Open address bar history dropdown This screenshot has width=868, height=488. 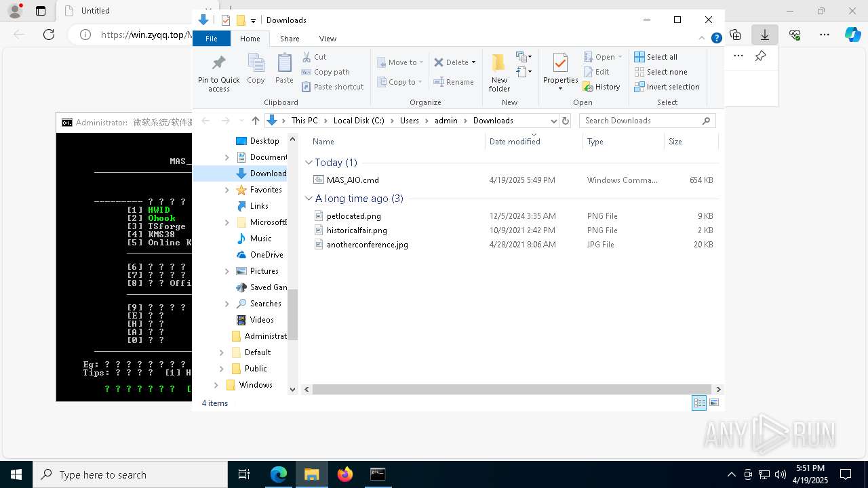(x=553, y=121)
